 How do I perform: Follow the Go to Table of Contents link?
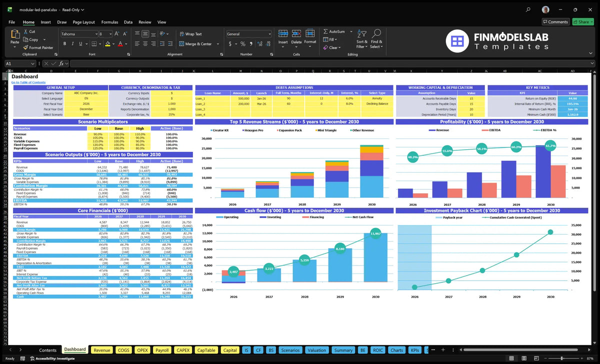pyautogui.click(x=28, y=82)
